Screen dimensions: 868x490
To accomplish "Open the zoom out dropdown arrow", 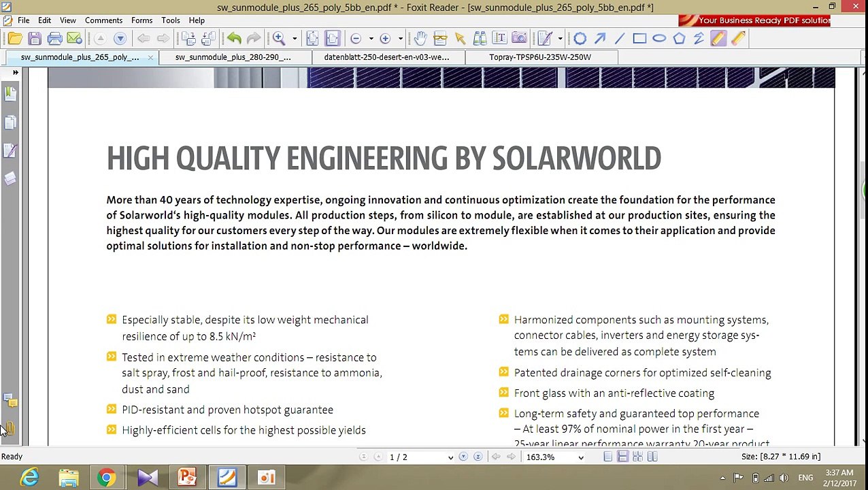I will point(371,39).
